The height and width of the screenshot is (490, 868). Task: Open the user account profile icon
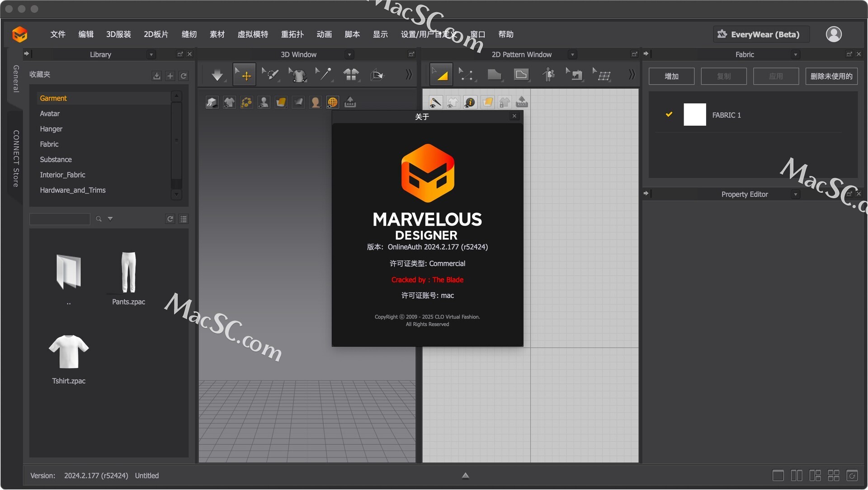click(x=834, y=34)
